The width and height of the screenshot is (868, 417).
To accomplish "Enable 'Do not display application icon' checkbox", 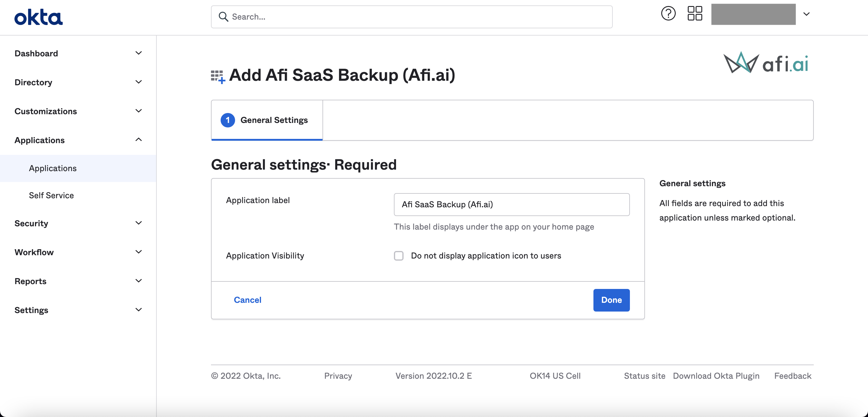I will [399, 256].
